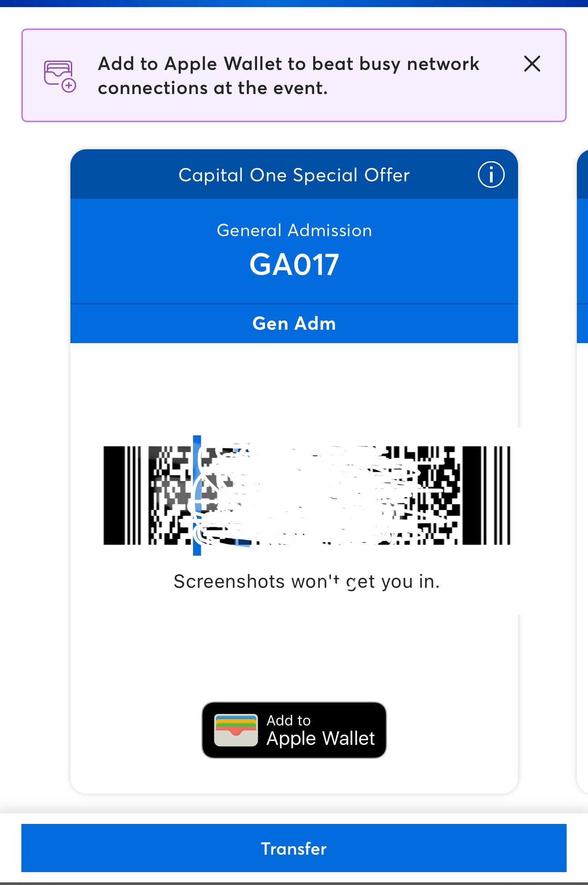Tap the blue Transfer button
This screenshot has width=588, height=885.
(294, 848)
